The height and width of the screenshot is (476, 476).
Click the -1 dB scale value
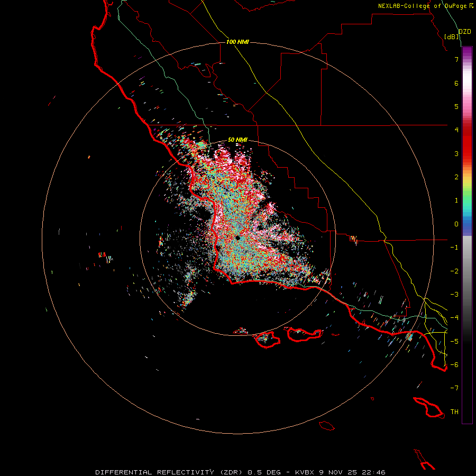click(454, 248)
